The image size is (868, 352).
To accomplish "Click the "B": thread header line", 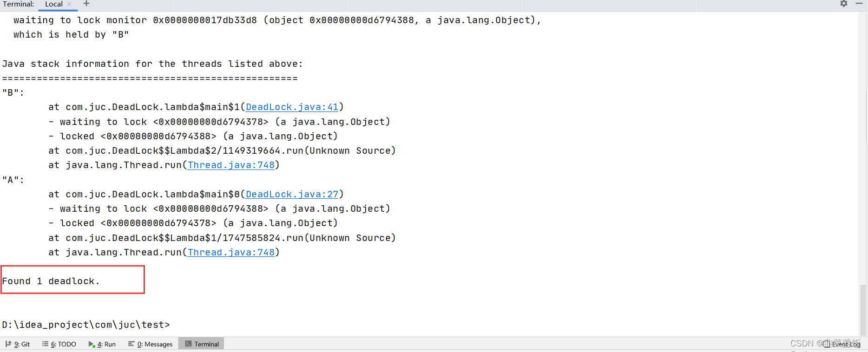I will [x=13, y=93].
